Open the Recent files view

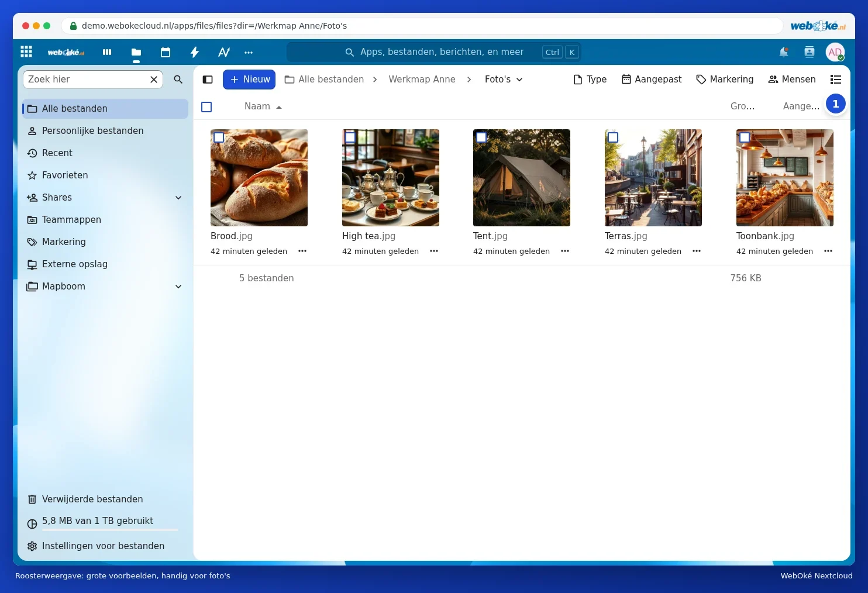point(105,153)
